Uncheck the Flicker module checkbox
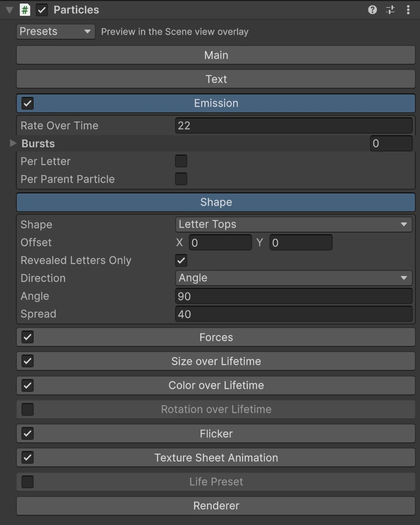The height and width of the screenshot is (525, 420). click(28, 434)
